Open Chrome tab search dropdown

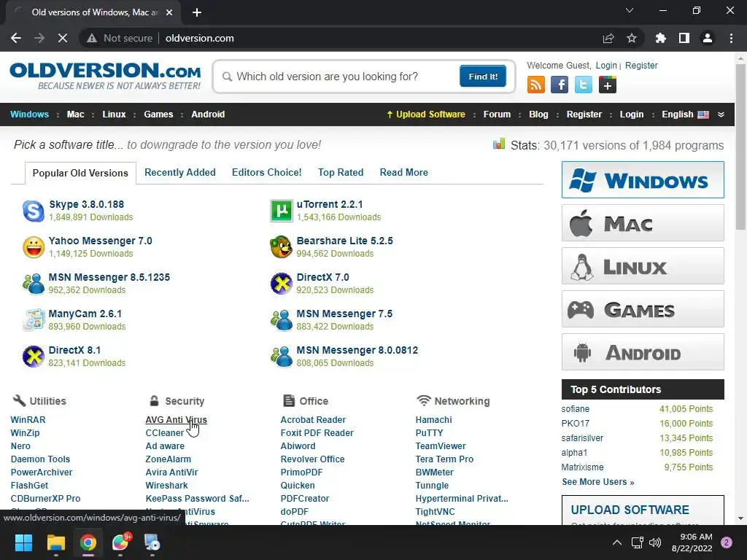tap(630, 10)
